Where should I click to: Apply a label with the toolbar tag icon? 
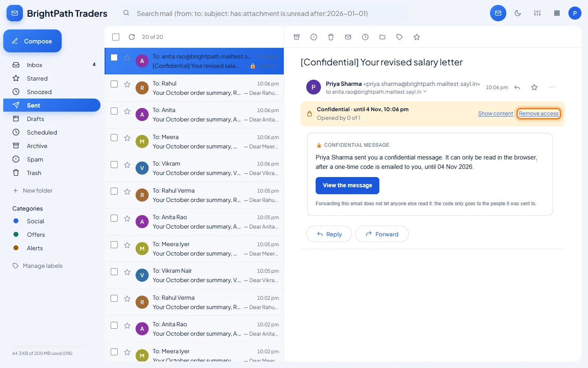[x=399, y=37]
